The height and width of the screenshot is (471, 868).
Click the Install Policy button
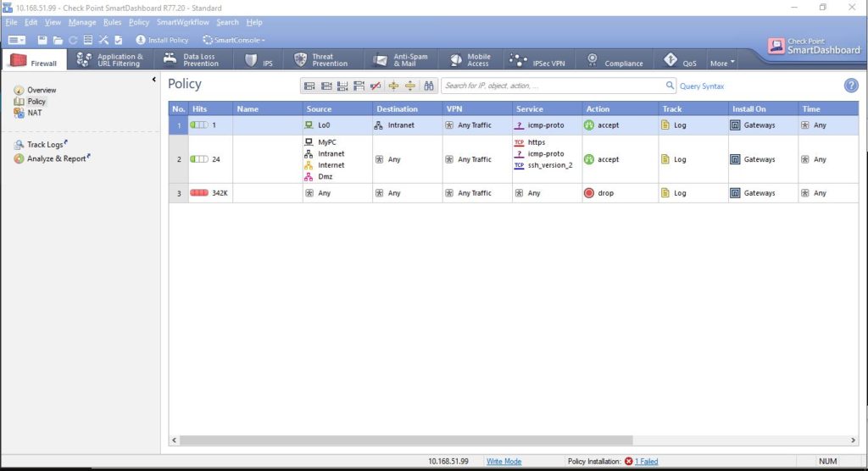click(x=162, y=40)
